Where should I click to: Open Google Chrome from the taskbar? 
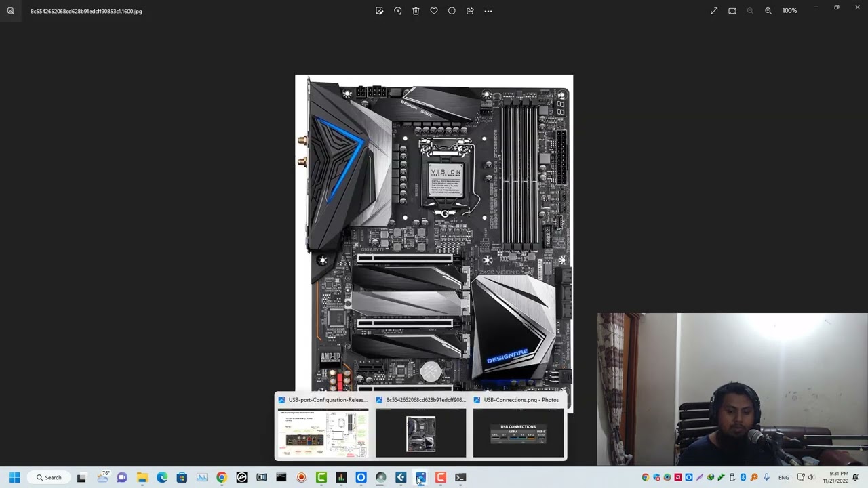222,477
